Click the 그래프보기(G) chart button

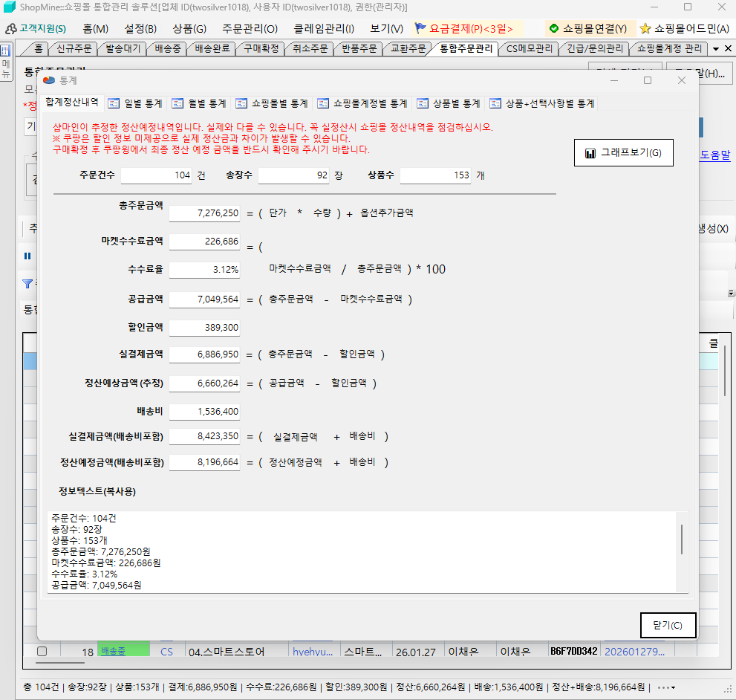click(x=622, y=153)
